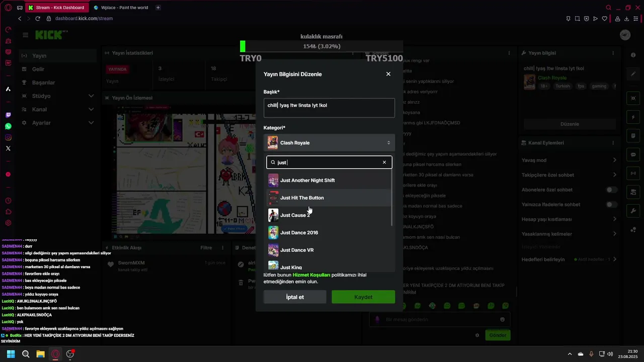Click the Kaydet save button
Image resolution: width=644 pixels, height=362 pixels.
click(363, 297)
